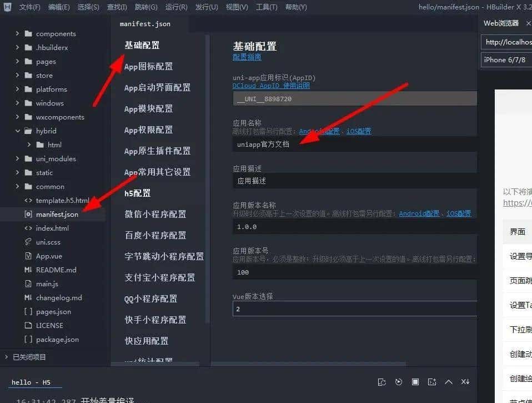Image resolution: width=532 pixels, height=403 pixels.
Task: Clear console output with the X-arrow icon
Action: point(465,382)
